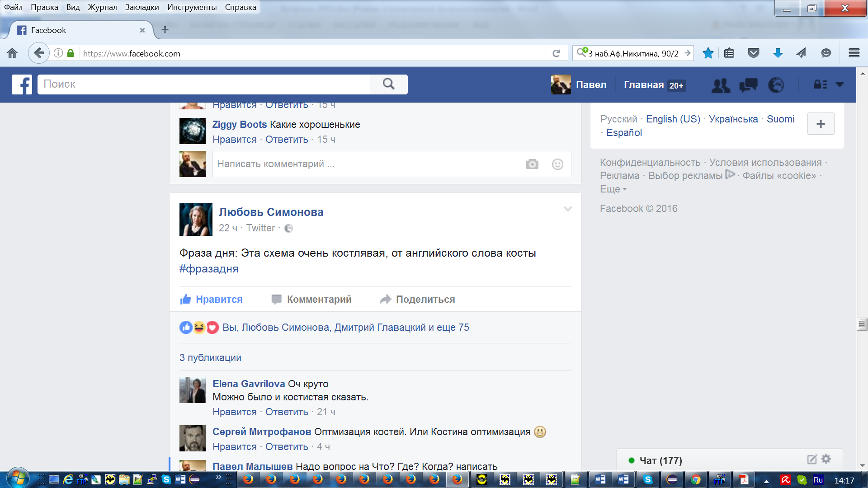Image resolution: width=868 pixels, height=488 pixels.
Task: Expand the Еще footer dropdown
Action: point(613,189)
